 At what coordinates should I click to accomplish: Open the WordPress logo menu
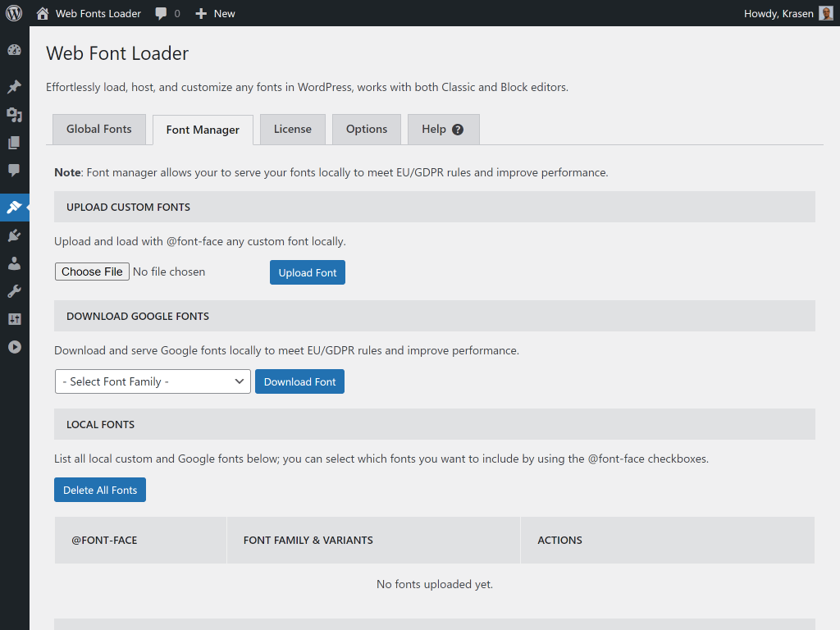click(14, 13)
